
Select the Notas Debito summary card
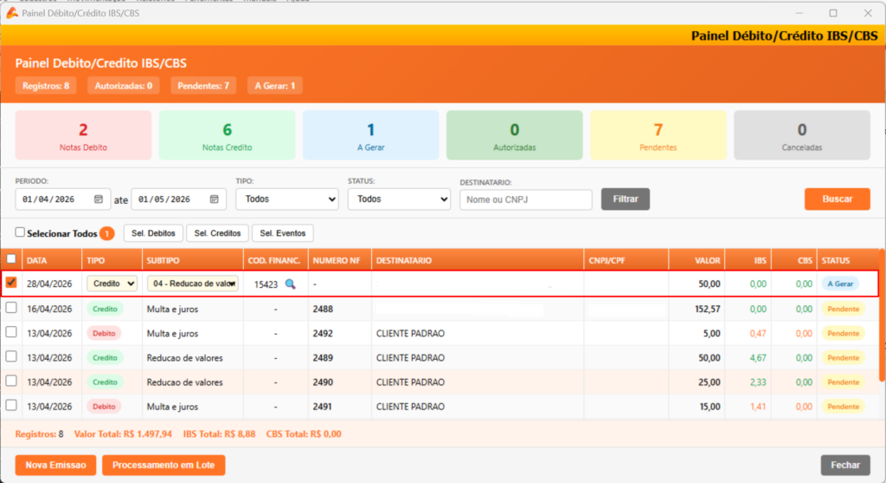coord(83,136)
